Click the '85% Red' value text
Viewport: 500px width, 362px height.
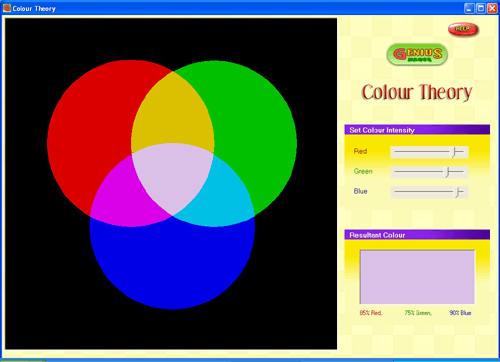click(x=371, y=313)
